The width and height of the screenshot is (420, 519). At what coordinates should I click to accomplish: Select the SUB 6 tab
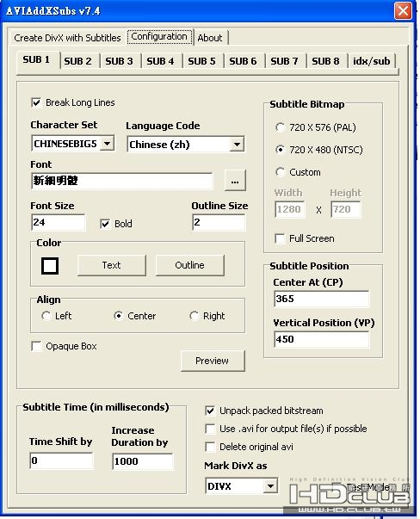coord(243,61)
